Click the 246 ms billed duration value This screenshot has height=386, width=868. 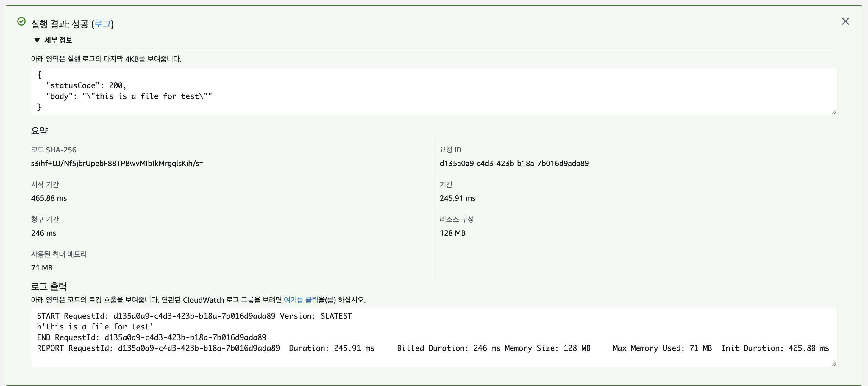tap(43, 233)
